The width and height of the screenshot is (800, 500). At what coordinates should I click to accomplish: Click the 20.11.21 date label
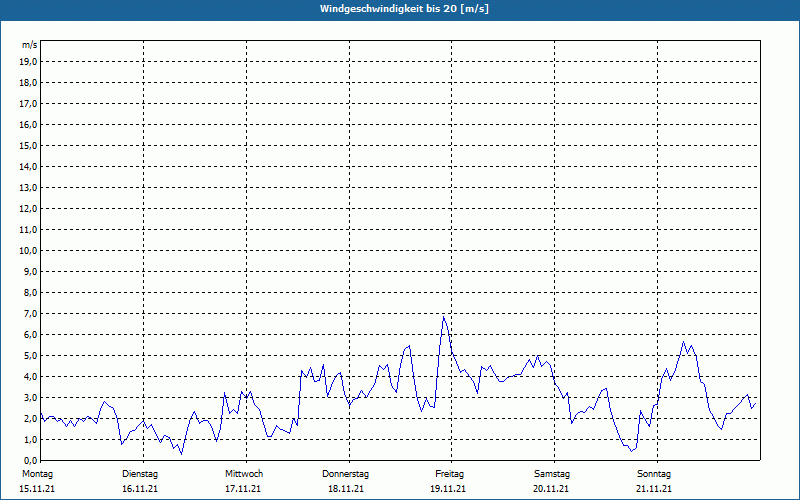click(551, 489)
